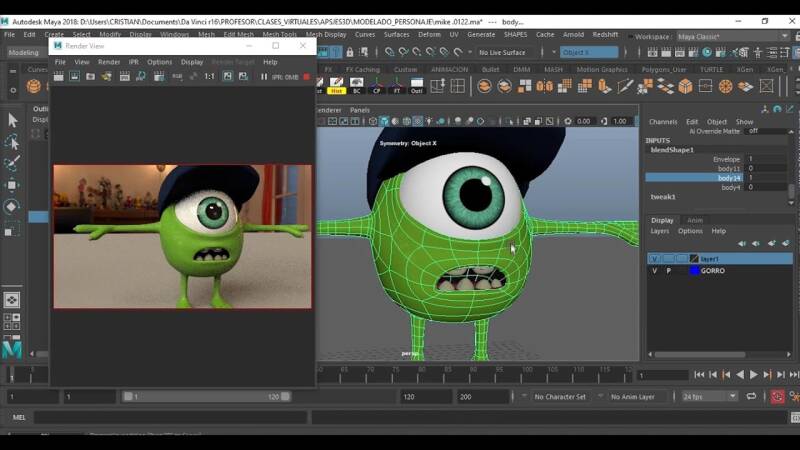The width and height of the screenshot is (800, 450).
Task: Switch to the Anim layer tab
Action: coord(694,220)
